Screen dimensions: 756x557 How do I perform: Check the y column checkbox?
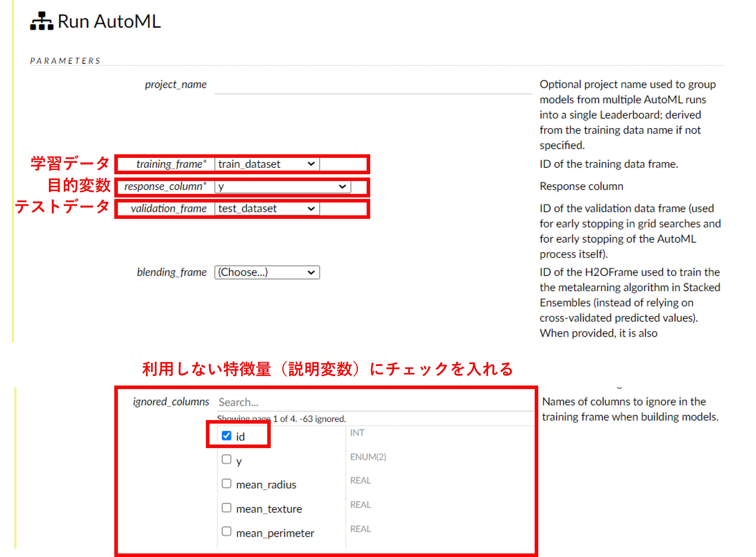[226, 460]
